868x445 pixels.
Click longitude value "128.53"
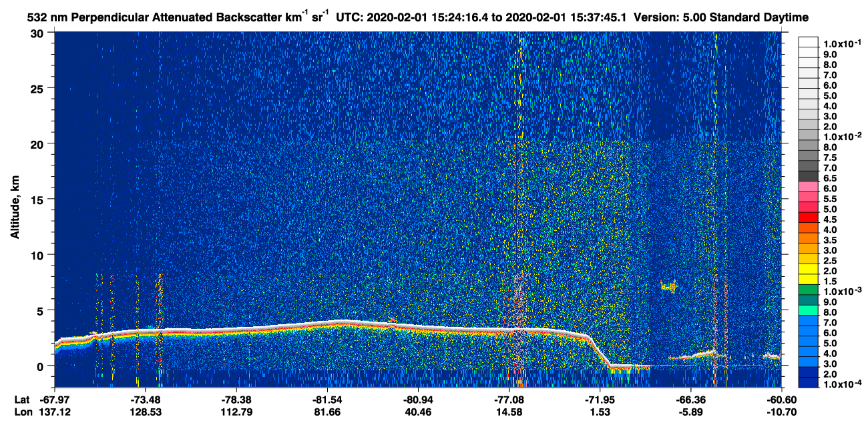[x=146, y=412]
